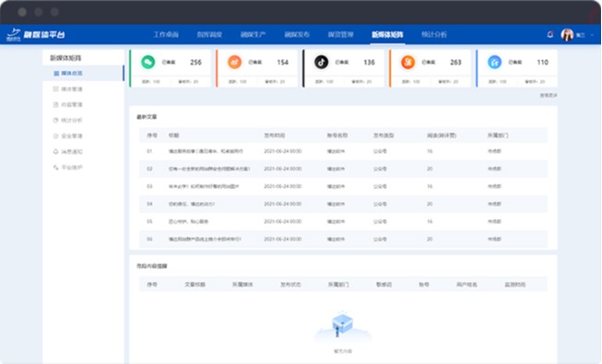Viewport: 602px width, 364px height.
Task: Select the orange Weibo platform icon
Action: tap(234, 62)
